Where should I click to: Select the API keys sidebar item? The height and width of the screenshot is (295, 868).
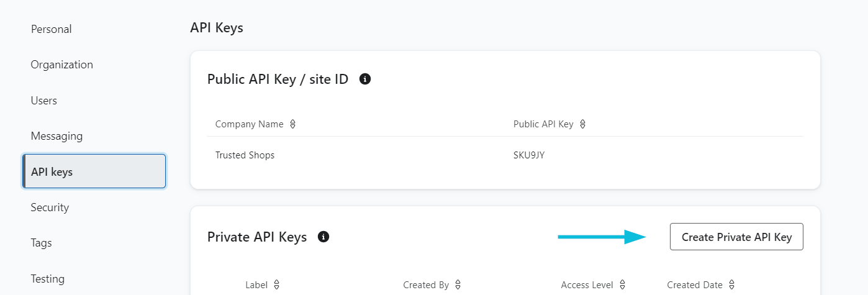click(94, 171)
